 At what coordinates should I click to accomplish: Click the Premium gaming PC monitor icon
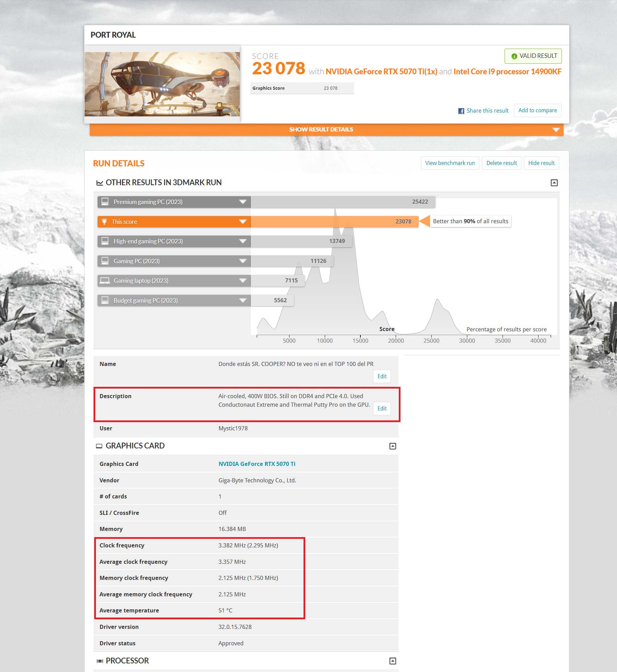105,202
